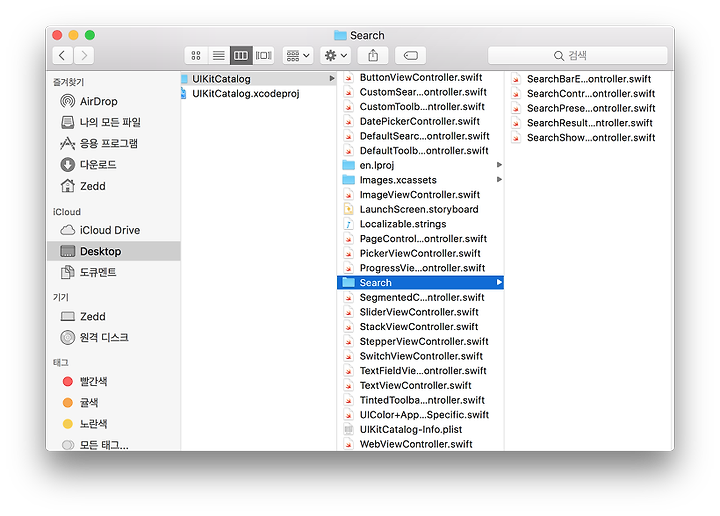Image resolution: width=720 pixels, height=516 pixels.
Task: Open the gear action menu
Action: [x=336, y=56]
